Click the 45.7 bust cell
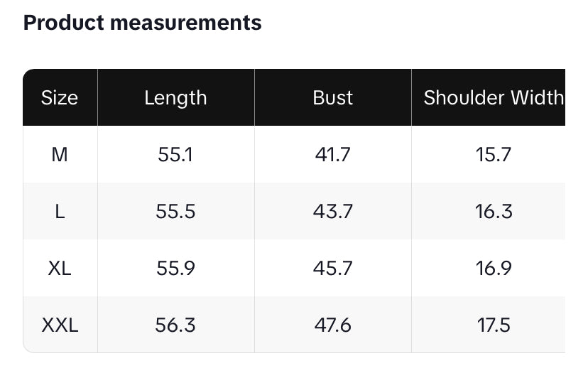588x373 pixels. click(332, 268)
